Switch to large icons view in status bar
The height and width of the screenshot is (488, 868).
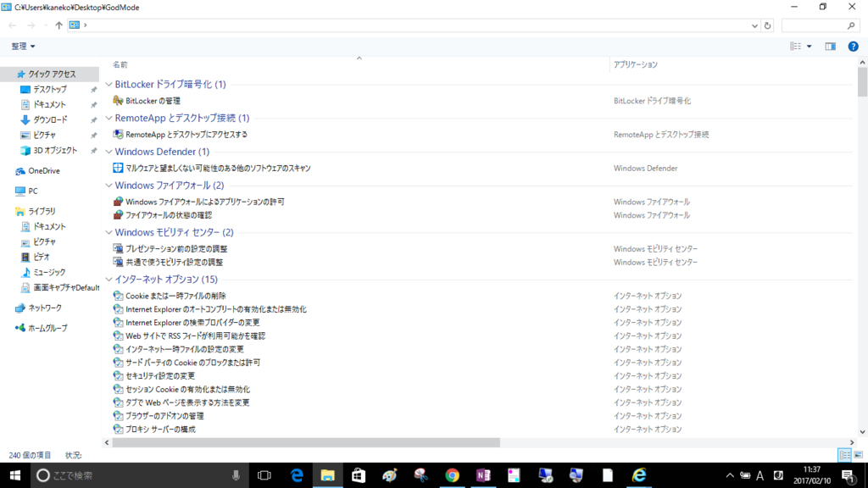[x=859, y=455]
